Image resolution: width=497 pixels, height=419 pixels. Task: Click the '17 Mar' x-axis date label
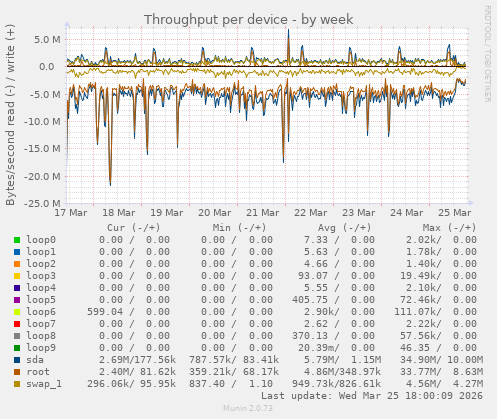point(71,213)
